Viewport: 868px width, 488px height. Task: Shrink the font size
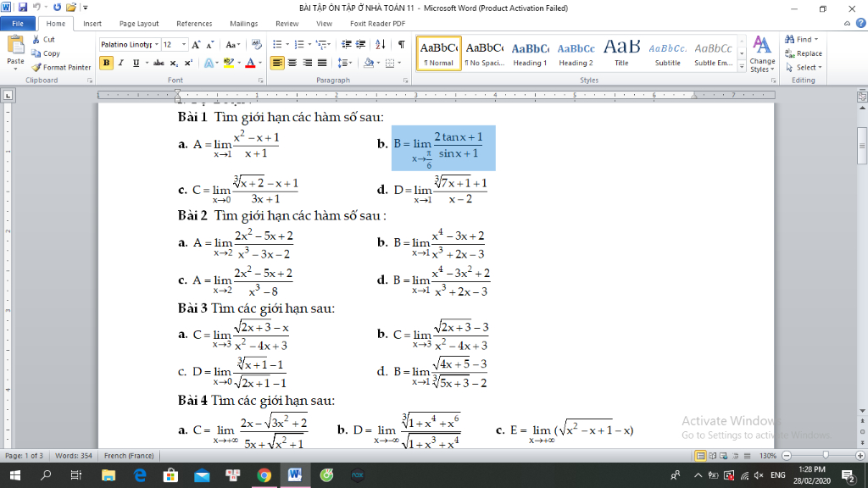[210, 45]
